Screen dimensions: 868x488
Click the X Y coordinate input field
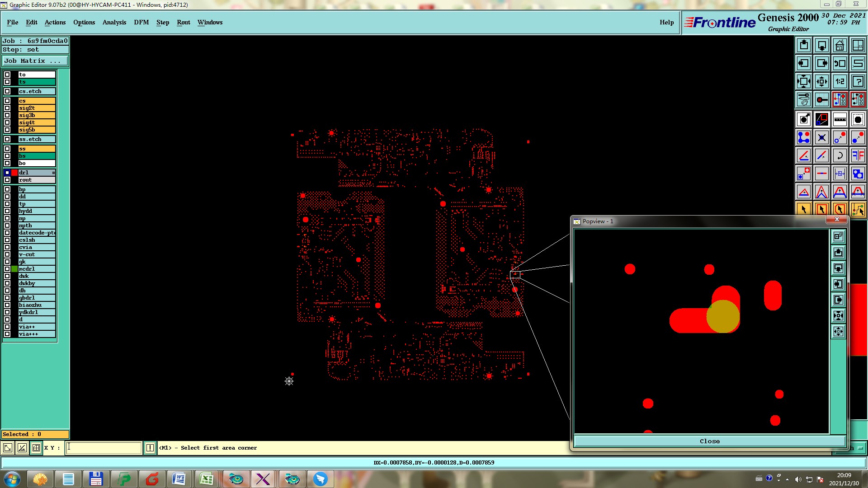104,448
